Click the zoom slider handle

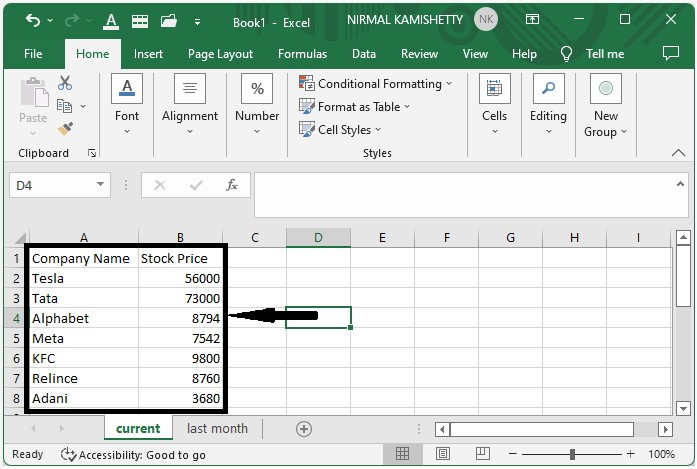[573, 454]
